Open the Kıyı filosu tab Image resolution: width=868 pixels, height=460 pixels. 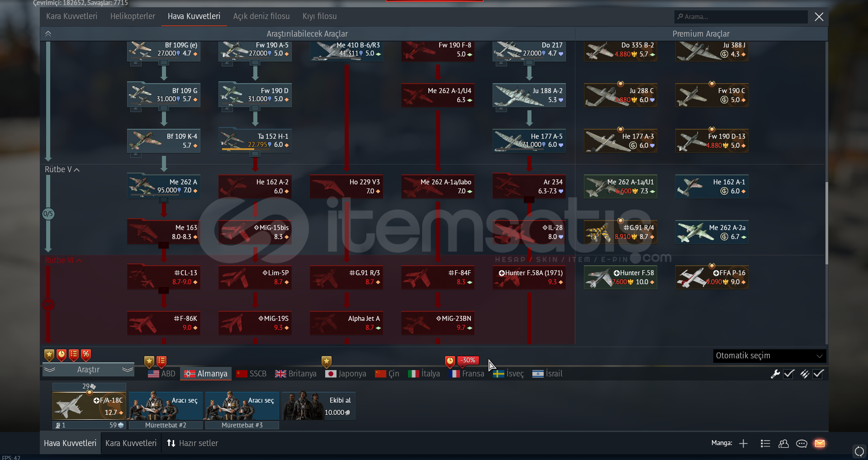point(320,16)
